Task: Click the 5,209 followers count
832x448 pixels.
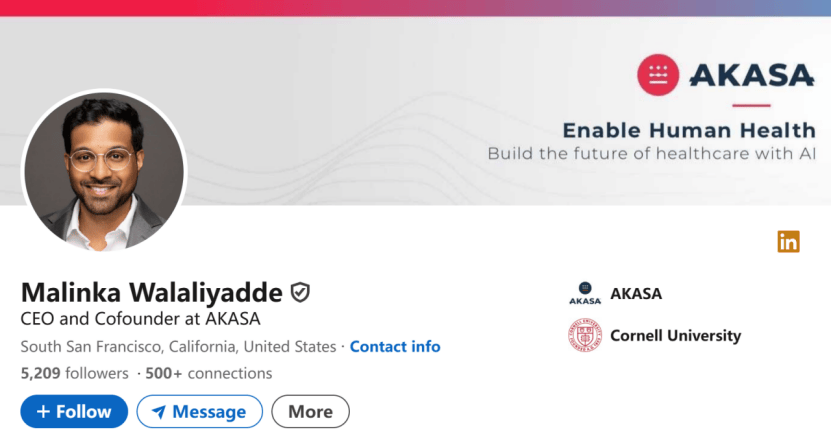Action: pos(74,373)
